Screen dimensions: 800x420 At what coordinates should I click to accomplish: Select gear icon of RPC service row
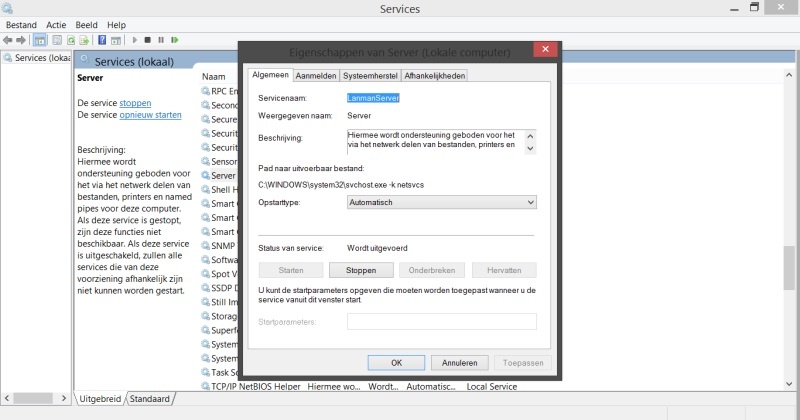tap(206, 91)
